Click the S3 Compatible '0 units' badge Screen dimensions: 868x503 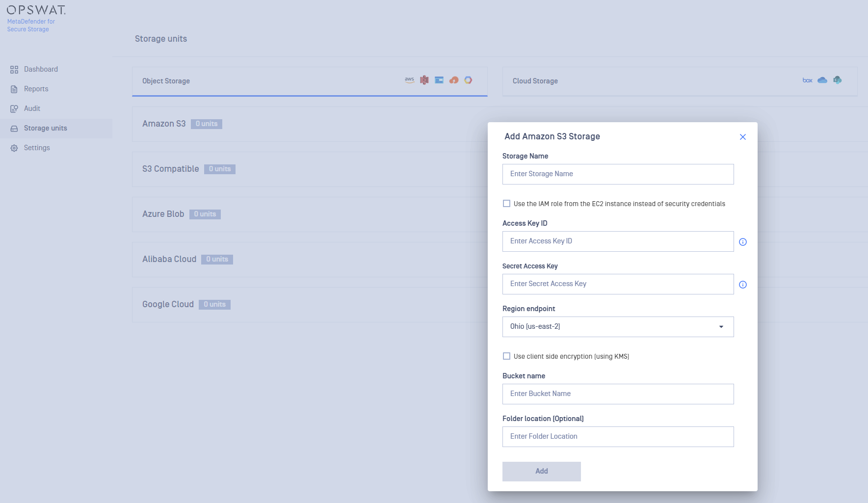coord(220,169)
